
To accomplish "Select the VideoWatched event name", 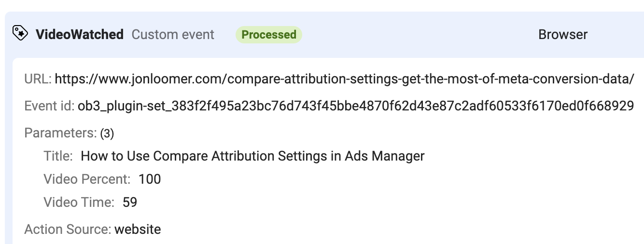I will tap(80, 35).
